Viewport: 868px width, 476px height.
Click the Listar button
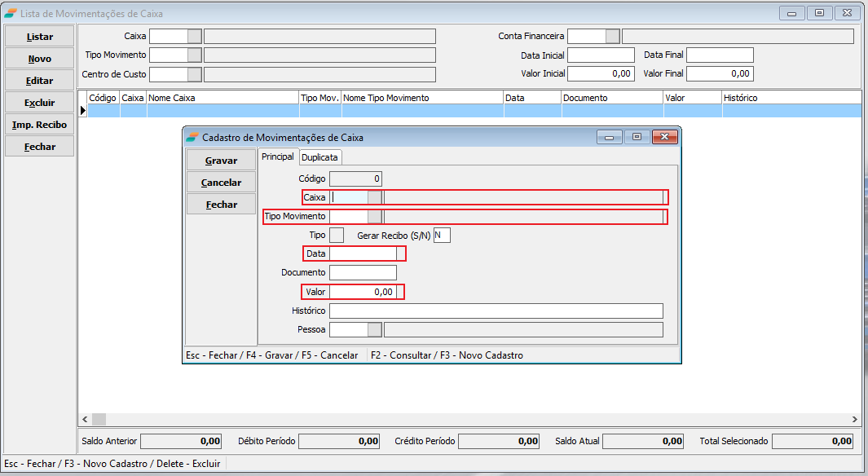coord(40,37)
